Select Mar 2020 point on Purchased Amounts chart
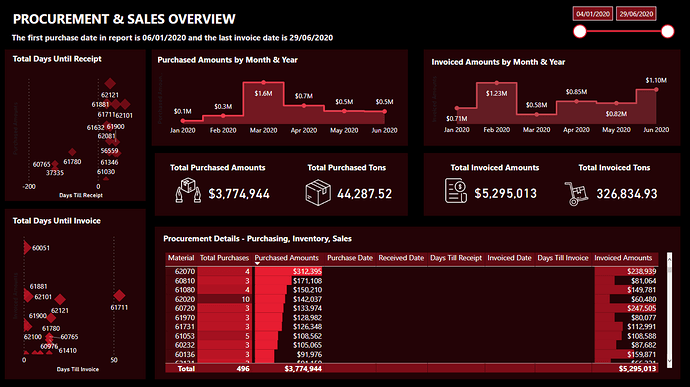Image resolution: width=690 pixels, height=387 pixels. pyautogui.click(x=264, y=82)
